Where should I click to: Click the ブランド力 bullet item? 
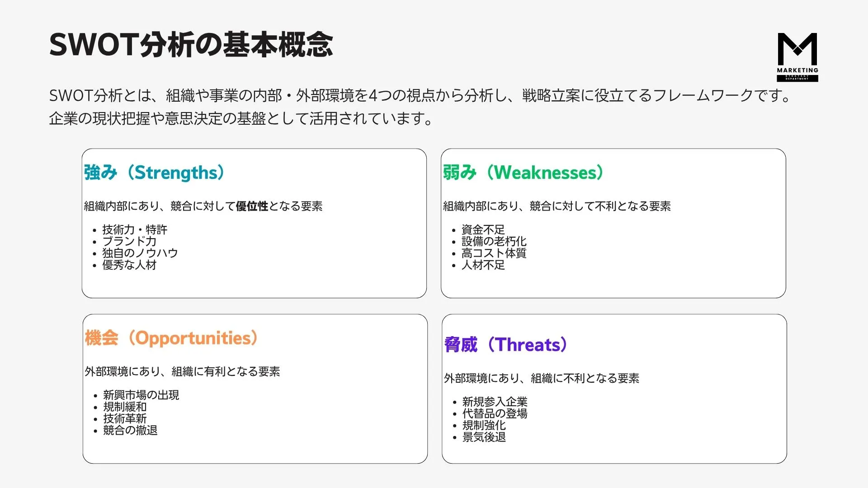tap(129, 241)
